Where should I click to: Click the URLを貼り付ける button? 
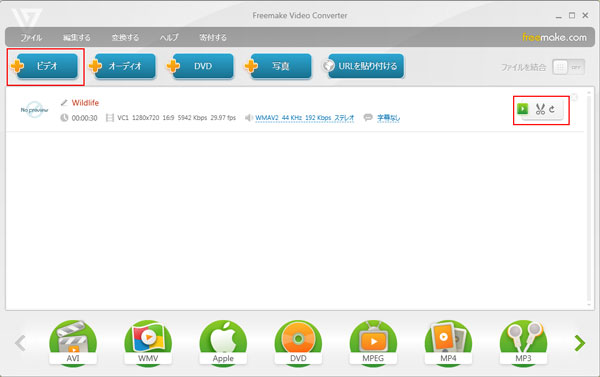click(363, 66)
